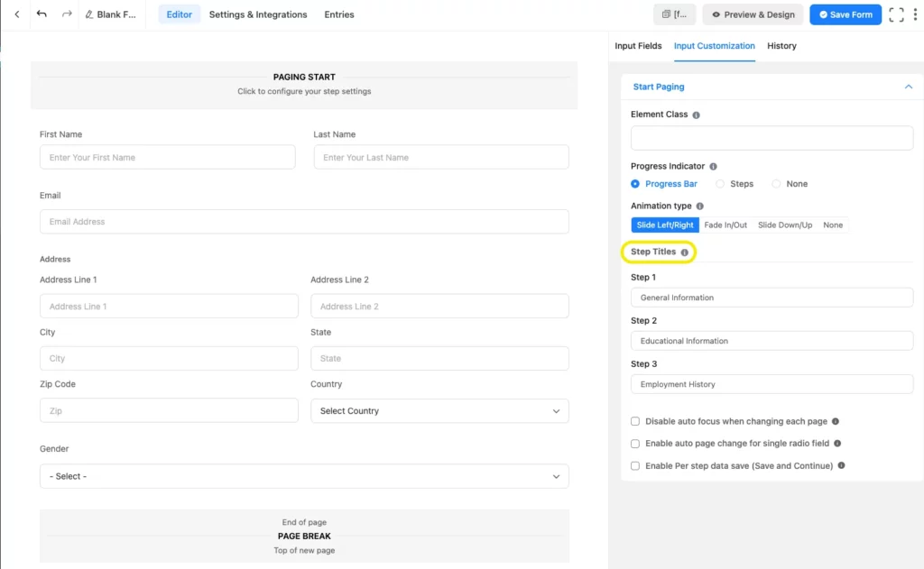The image size is (924, 569).
Task: Collapse the Start Paging section chevron
Action: click(908, 87)
